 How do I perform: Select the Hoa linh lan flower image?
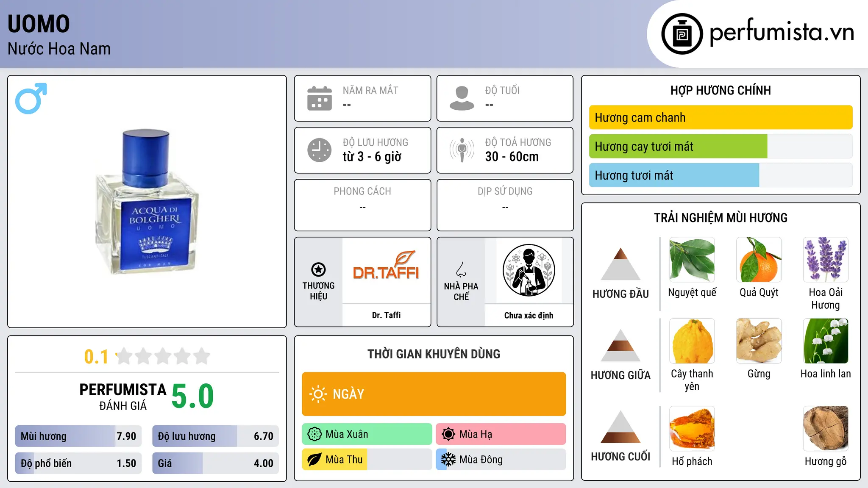(x=826, y=341)
